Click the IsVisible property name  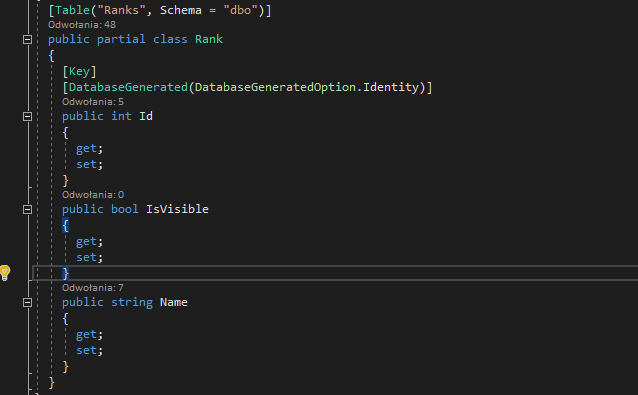tap(177, 209)
